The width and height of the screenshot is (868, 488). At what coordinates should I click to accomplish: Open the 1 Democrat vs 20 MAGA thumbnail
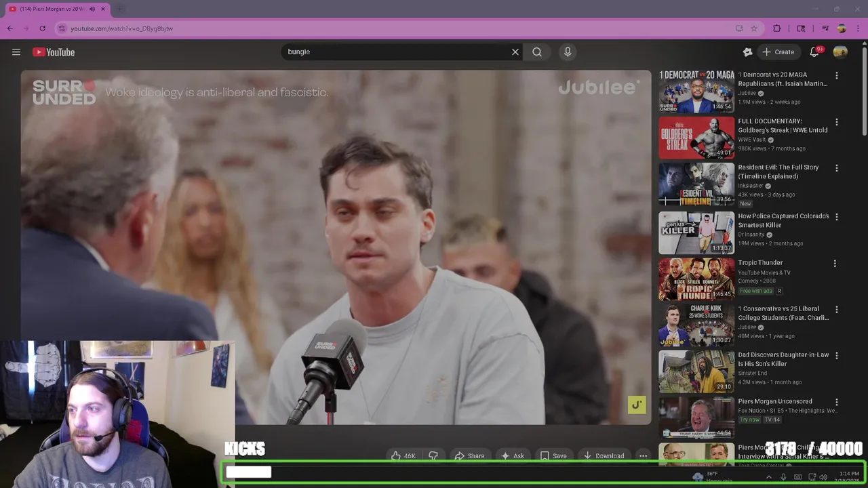[696, 91]
